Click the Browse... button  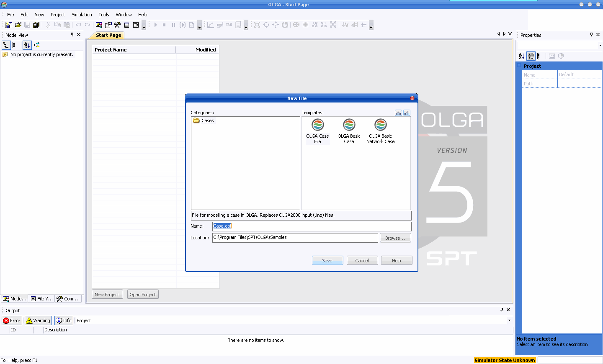tap(395, 238)
